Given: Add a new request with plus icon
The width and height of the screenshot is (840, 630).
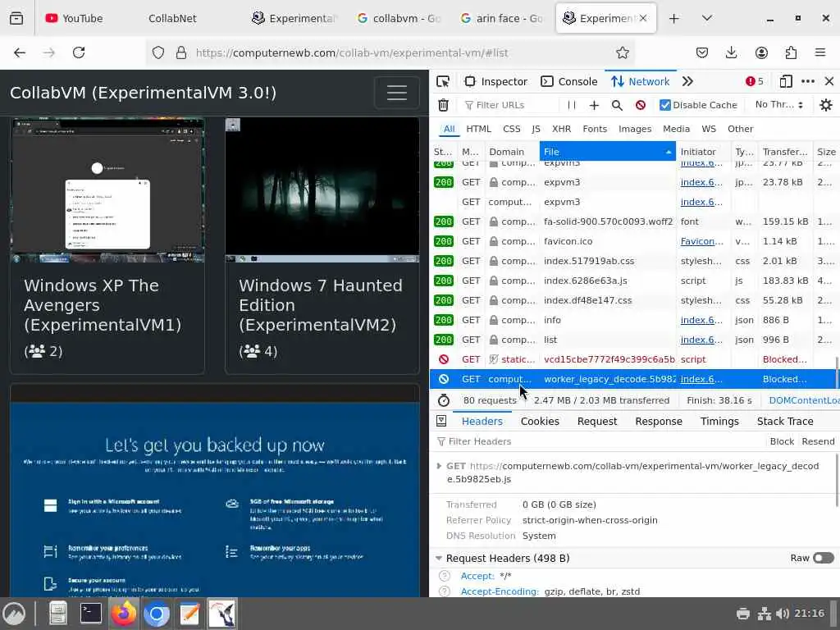Looking at the screenshot, I should [594, 105].
